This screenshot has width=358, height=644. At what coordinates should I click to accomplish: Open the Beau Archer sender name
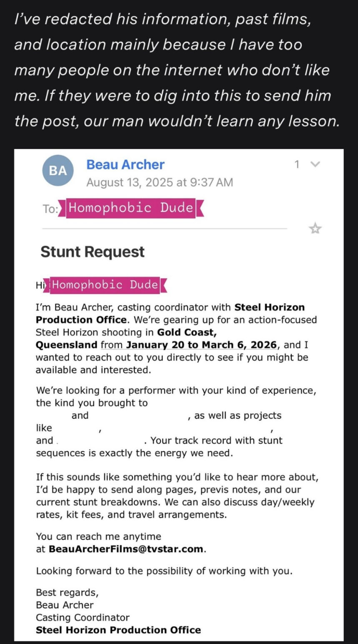click(x=125, y=164)
